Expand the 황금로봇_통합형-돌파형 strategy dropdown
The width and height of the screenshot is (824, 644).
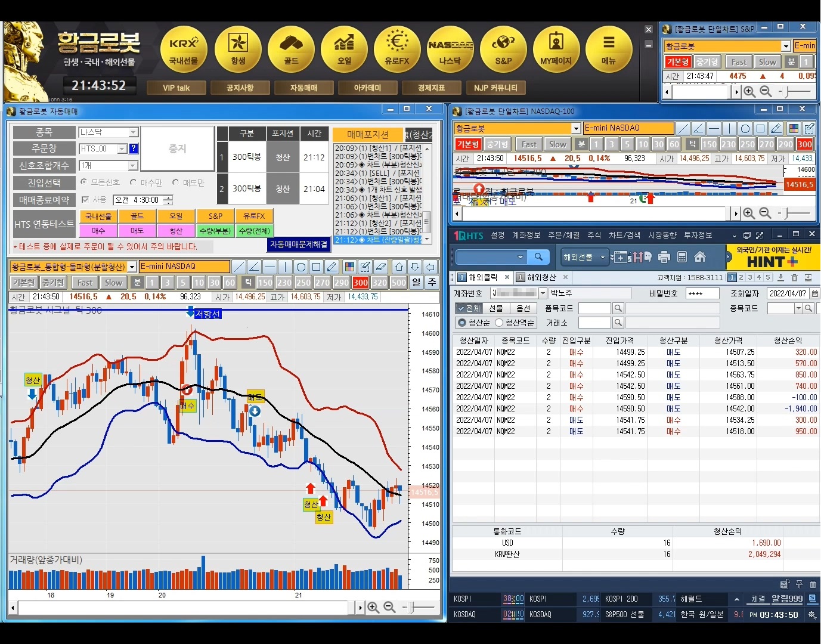132,267
